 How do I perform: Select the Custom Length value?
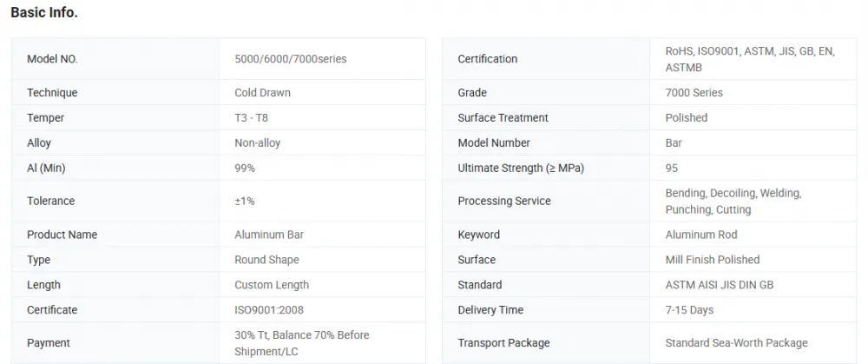point(272,285)
